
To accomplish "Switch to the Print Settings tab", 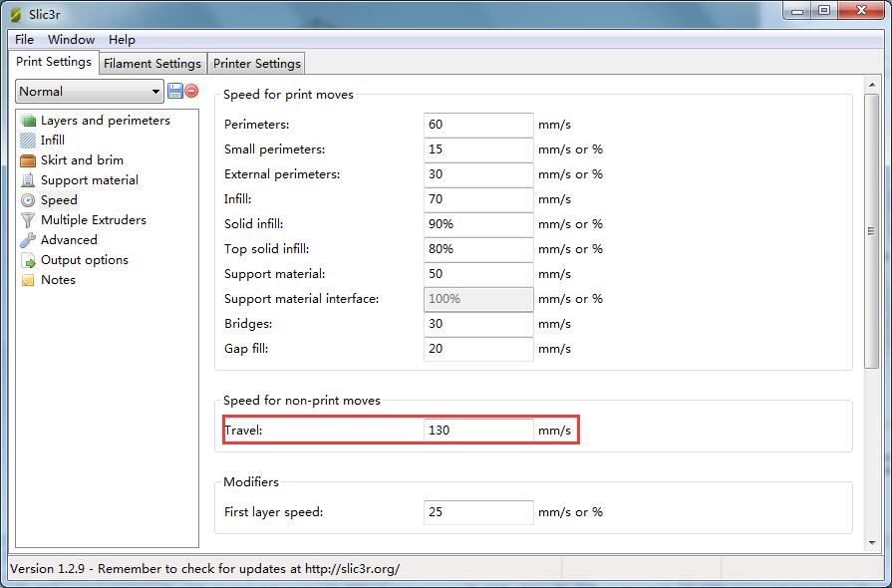I will click(54, 62).
